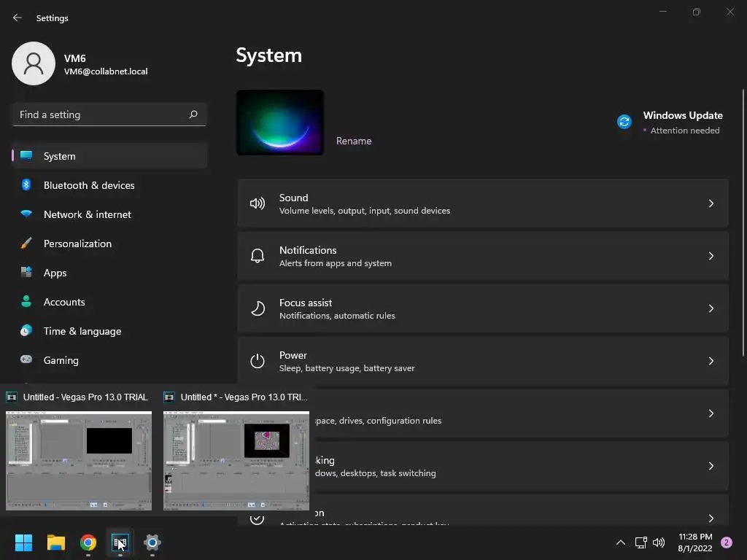Expand the bottom partially hidden row chevron
This screenshot has width=747, height=560.
coord(711,518)
